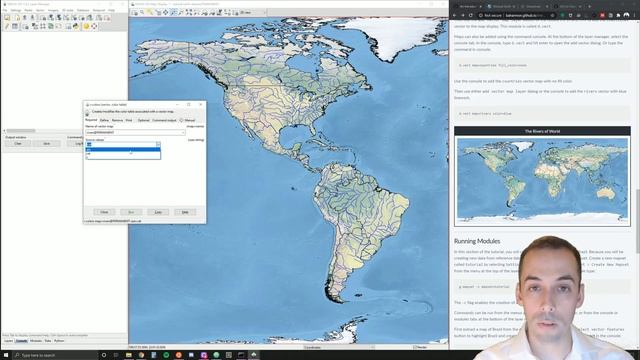Open Raster menu in Layer Manager
This screenshot has width=640, height=360.
click(28, 10)
